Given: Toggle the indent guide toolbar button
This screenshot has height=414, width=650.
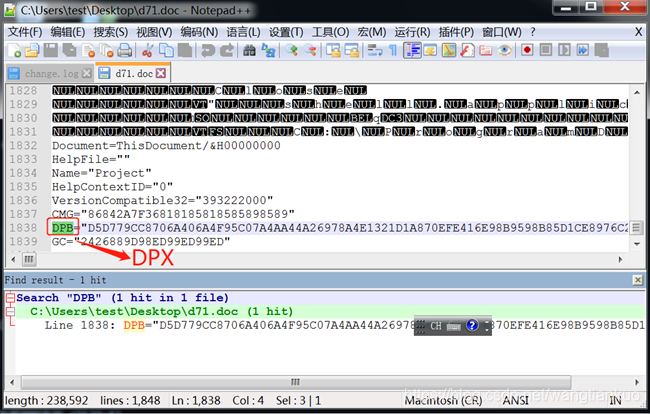Looking at the screenshot, I should click(x=412, y=51).
